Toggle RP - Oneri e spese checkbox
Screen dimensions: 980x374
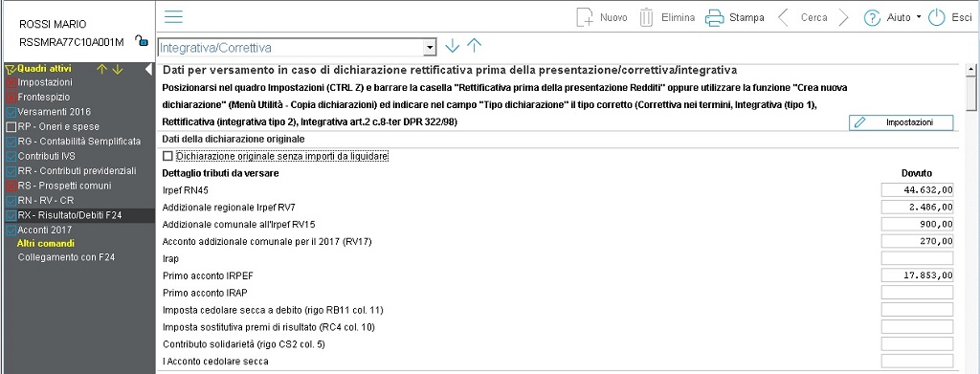click(11, 127)
